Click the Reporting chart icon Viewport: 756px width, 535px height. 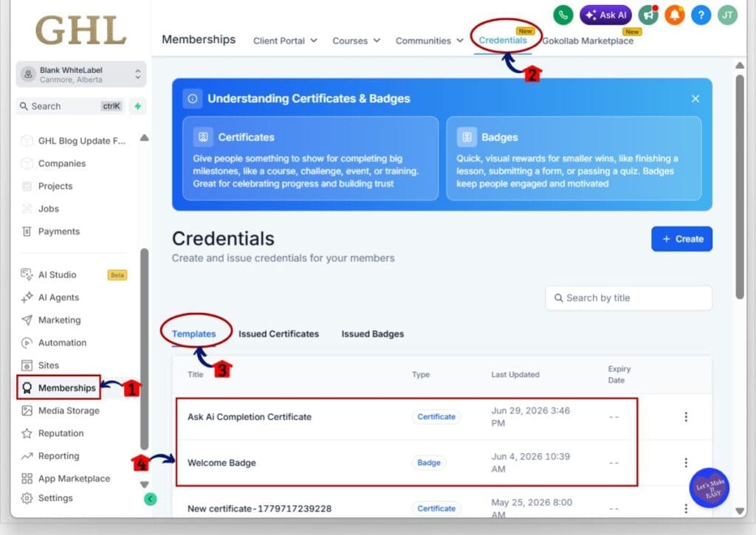click(x=27, y=456)
